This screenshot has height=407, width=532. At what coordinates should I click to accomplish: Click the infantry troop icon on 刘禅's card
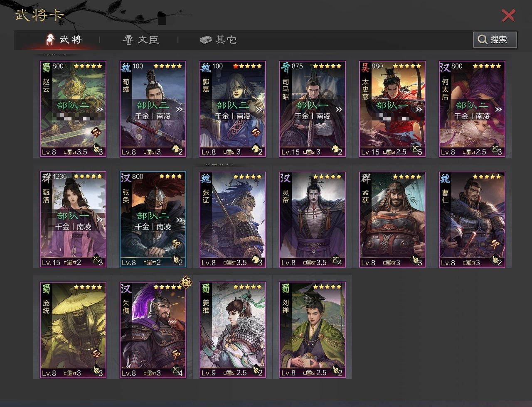(x=335, y=370)
